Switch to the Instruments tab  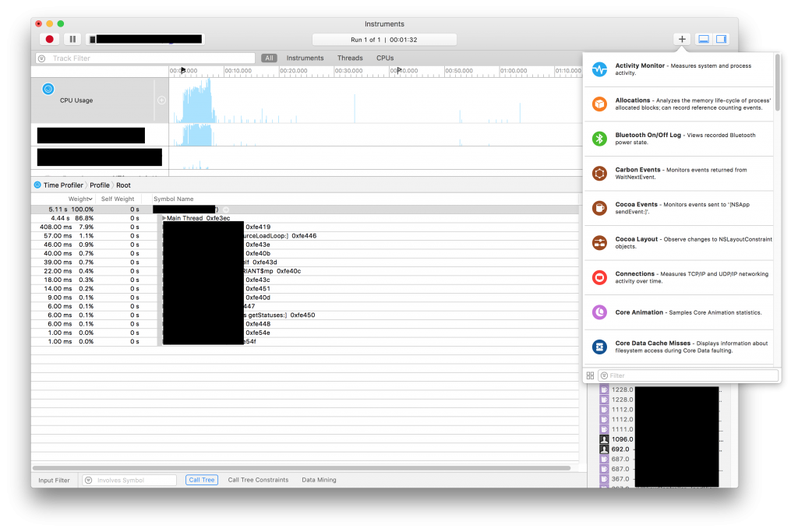pyautogui.click(x=305, y=58)
